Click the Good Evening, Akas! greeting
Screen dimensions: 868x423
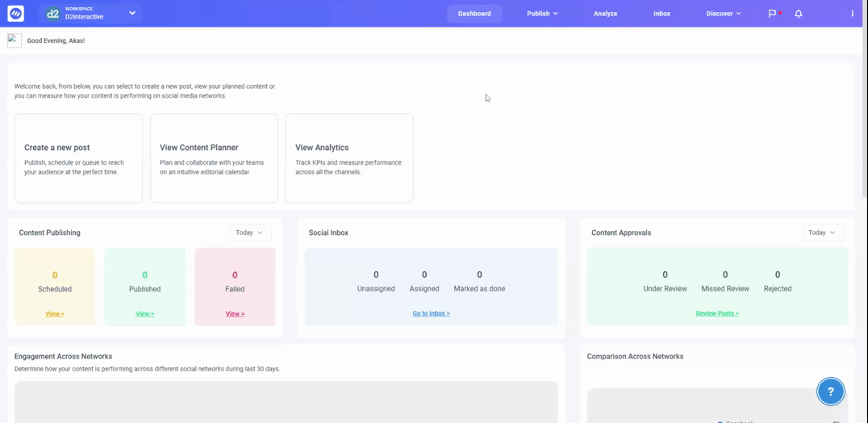pyautogui.click(x=56, y=41)
